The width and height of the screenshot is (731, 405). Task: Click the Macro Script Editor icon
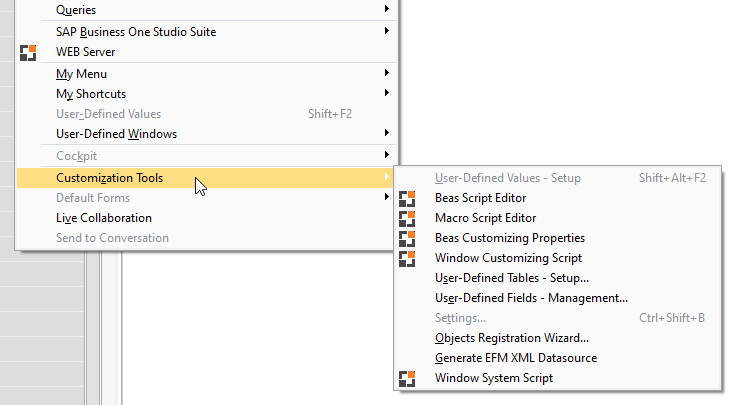pyautogui.click(x=407, y=218)
